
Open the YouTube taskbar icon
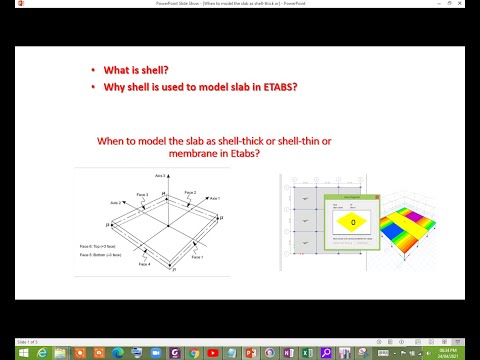(213, 353)
